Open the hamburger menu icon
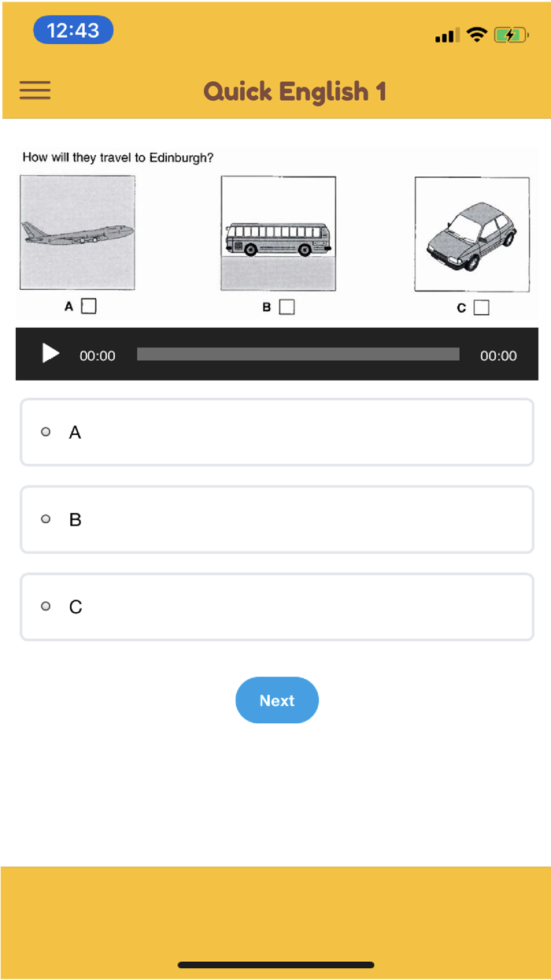The width and height of the screenshot is (551, 980). pos(35,91)
